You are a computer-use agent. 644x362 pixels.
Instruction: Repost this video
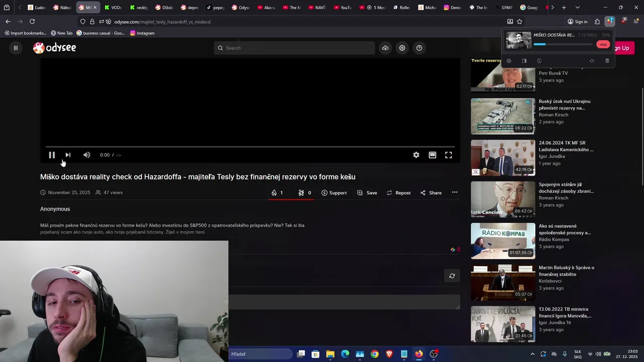tap(398, 193)
